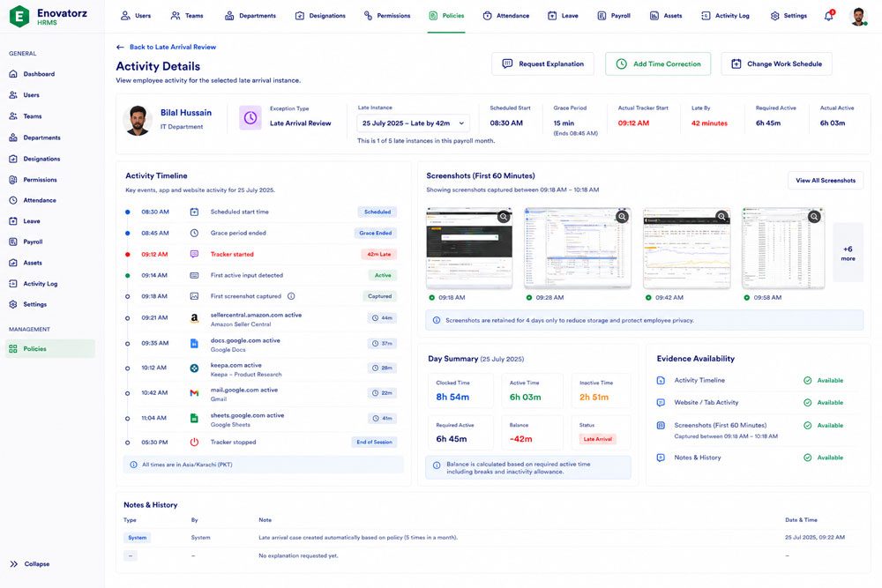882x588 pixels.
Task: Click Notes & History icon in Evidence Availability
Action: tap(661, 458)
